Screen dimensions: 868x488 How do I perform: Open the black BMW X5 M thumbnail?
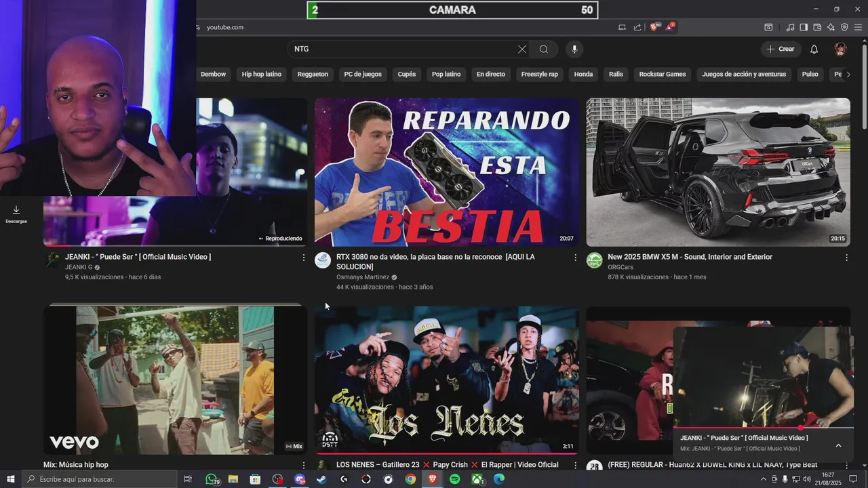click(718, 172)
